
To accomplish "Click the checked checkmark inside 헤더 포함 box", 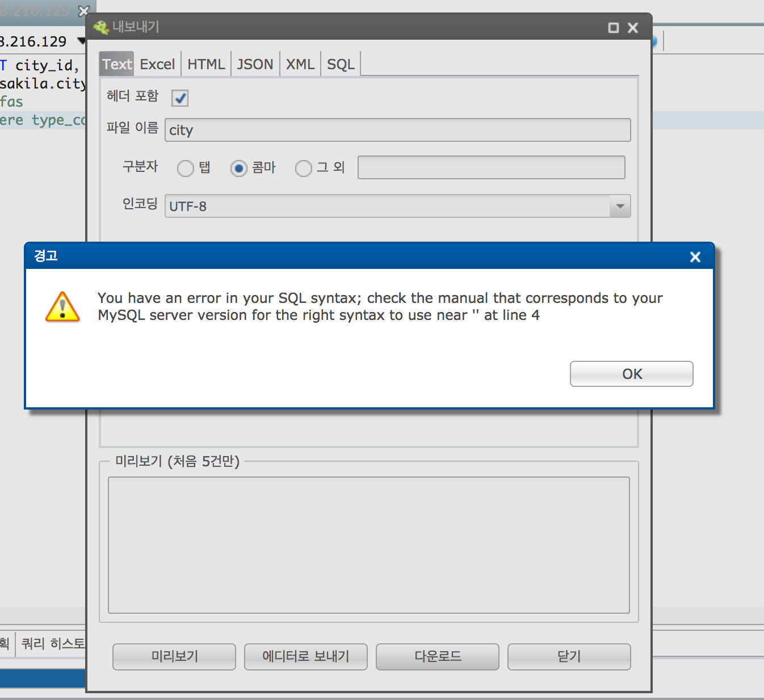I will point(179,98).
